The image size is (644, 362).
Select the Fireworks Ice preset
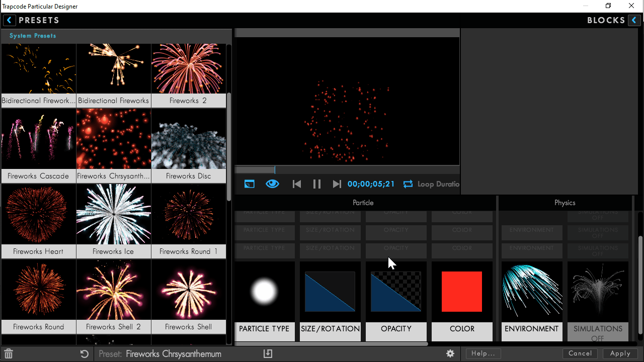pyautogui.click(x=114, y=221)
